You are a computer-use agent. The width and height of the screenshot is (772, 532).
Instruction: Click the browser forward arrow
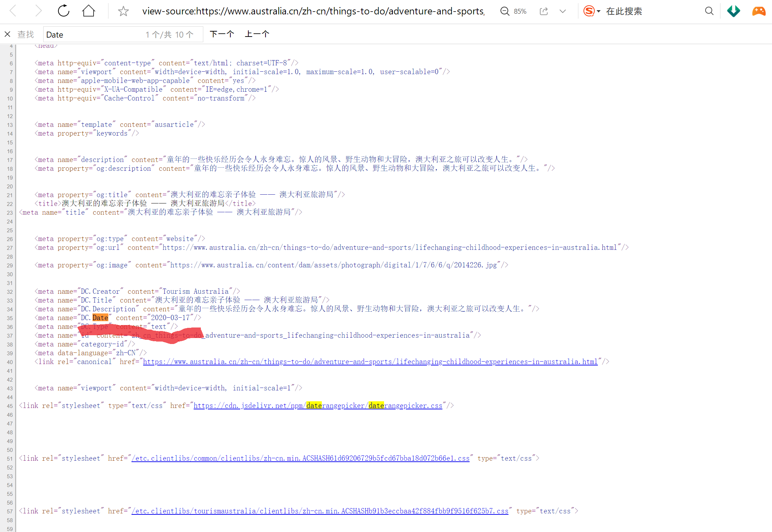point(38,11)
